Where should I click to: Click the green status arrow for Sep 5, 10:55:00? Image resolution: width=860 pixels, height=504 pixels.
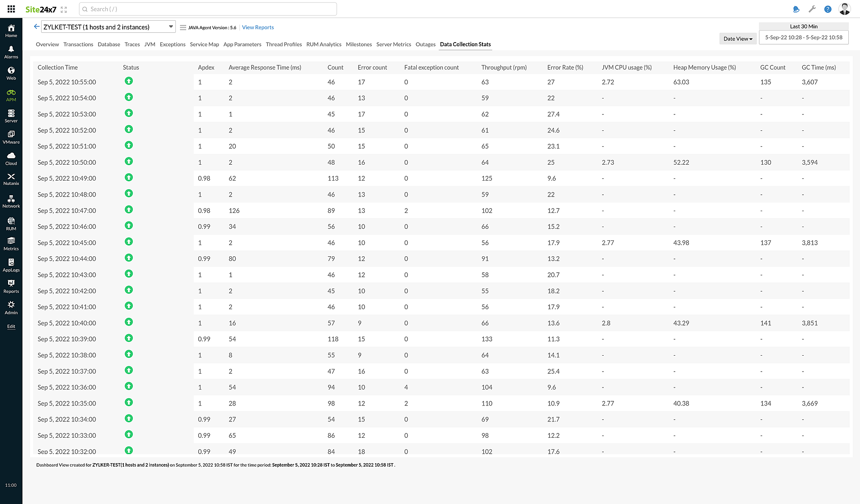(x=129, y=81)
